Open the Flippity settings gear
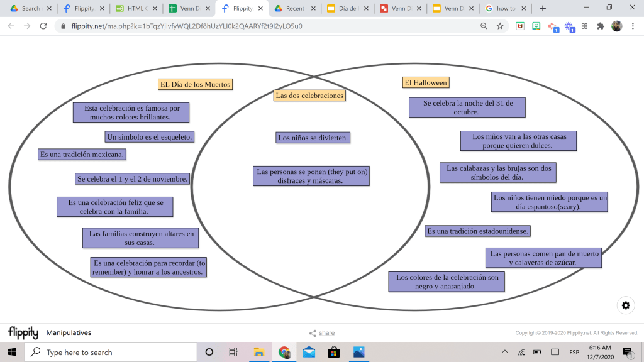 click(626, 305)
